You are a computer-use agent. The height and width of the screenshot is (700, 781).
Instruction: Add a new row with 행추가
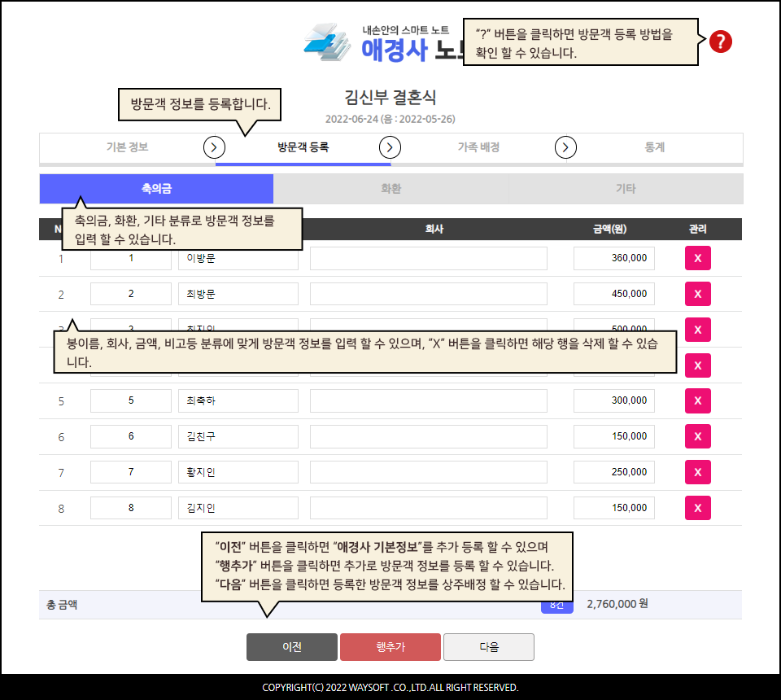pos(390,647)
